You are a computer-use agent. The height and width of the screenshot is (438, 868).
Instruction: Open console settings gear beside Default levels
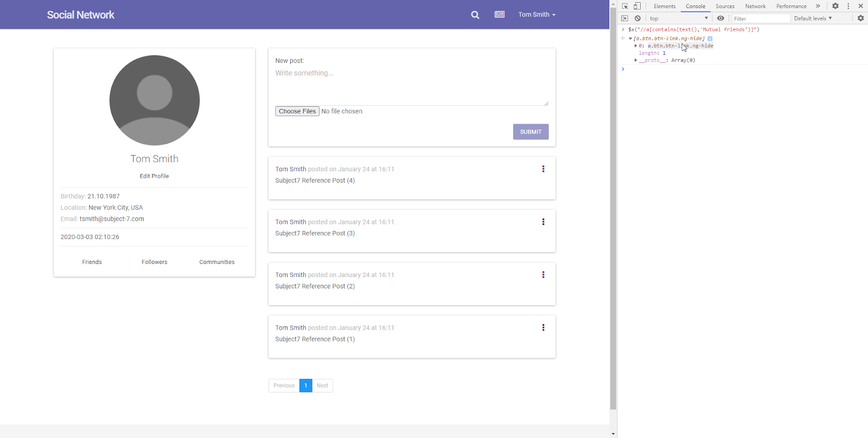point(860,18)
